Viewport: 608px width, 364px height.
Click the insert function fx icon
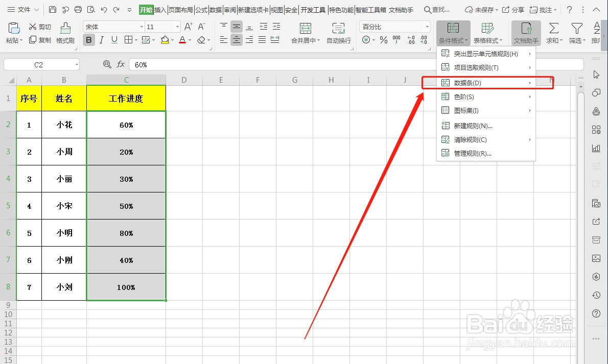pos(121,64)
